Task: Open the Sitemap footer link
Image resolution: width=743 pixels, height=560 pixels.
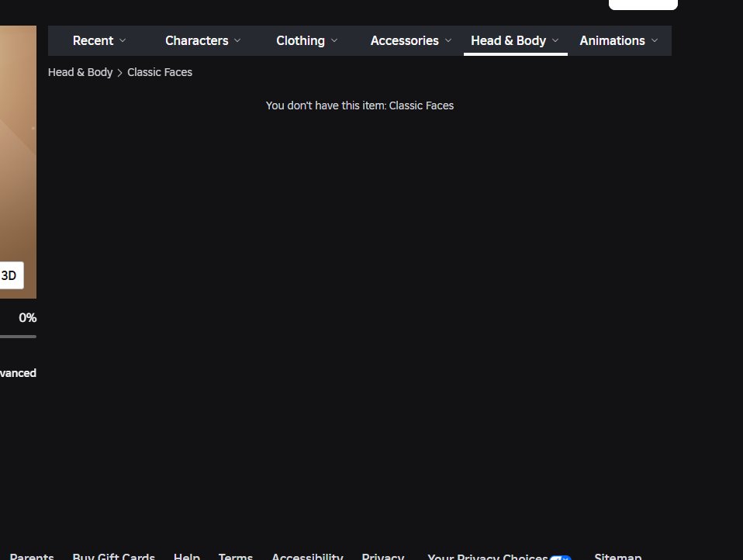Action: pyautogui.click(x=618, y=556)
